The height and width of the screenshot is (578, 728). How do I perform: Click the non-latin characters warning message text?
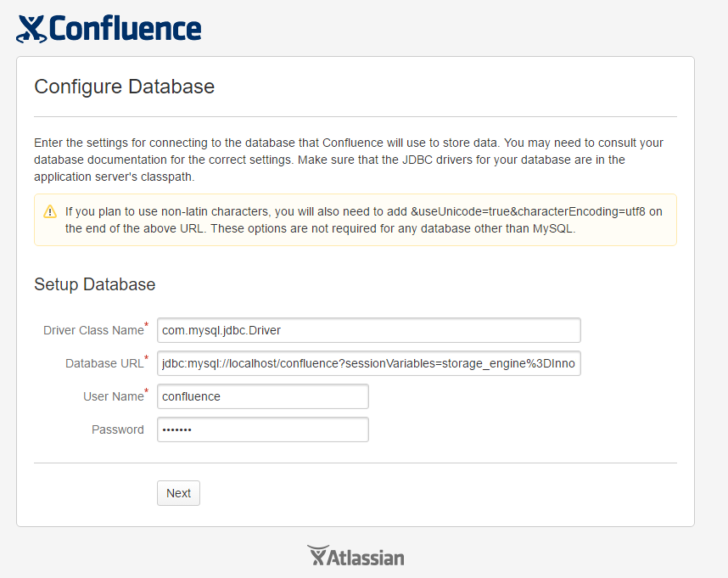363,220
